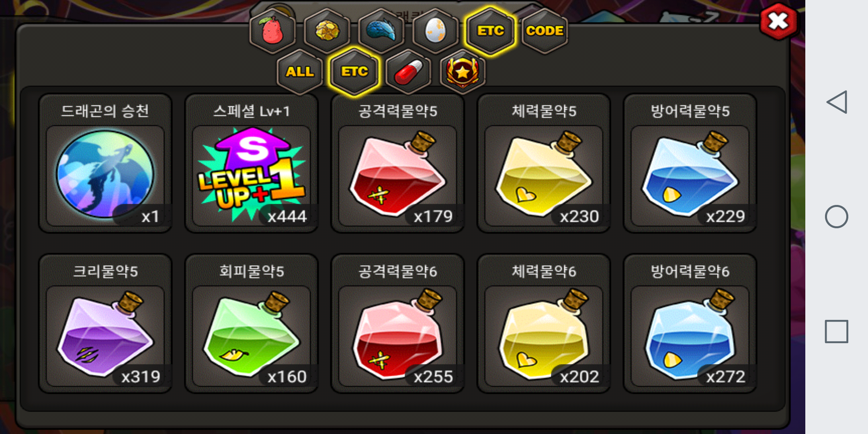Show ALL items filter

pyautogui.click(x=300, y=72)
